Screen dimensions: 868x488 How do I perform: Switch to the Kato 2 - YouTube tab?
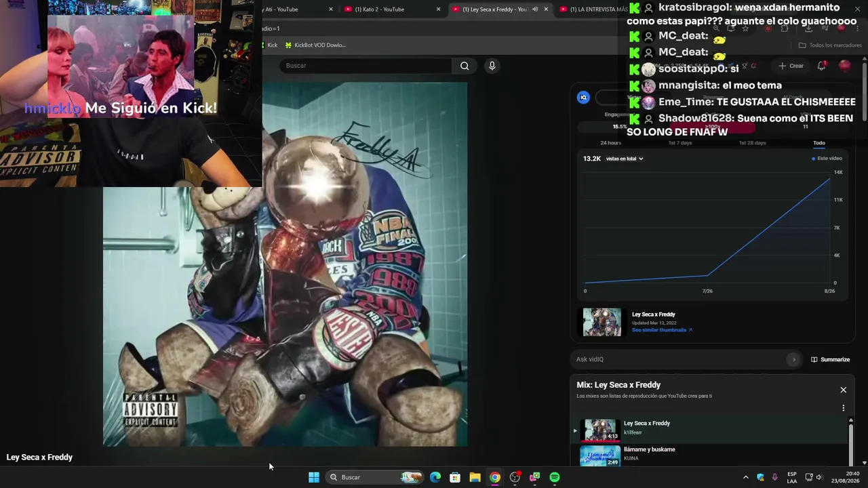[392, 9]
